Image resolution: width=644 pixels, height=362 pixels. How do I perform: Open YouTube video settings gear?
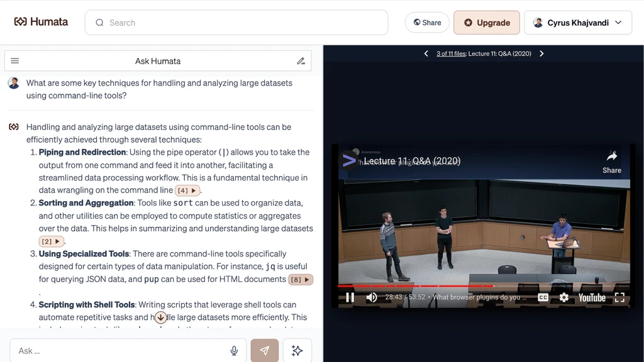(563, 297)
